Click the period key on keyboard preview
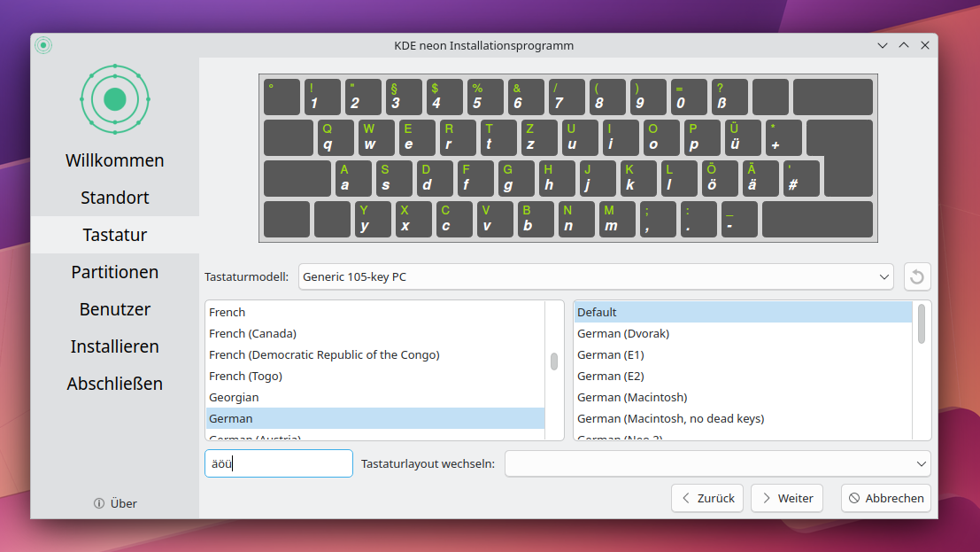This screenshot has height=552, width=980. (x=698, y=219)
